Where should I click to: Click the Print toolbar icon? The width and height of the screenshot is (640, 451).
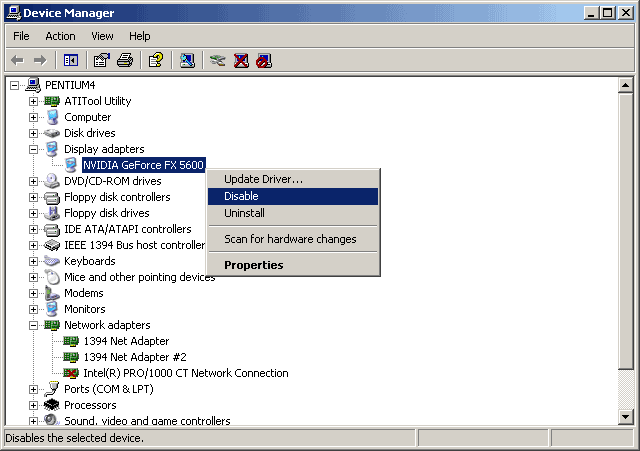pyautogui.click(x=125, y=61)
